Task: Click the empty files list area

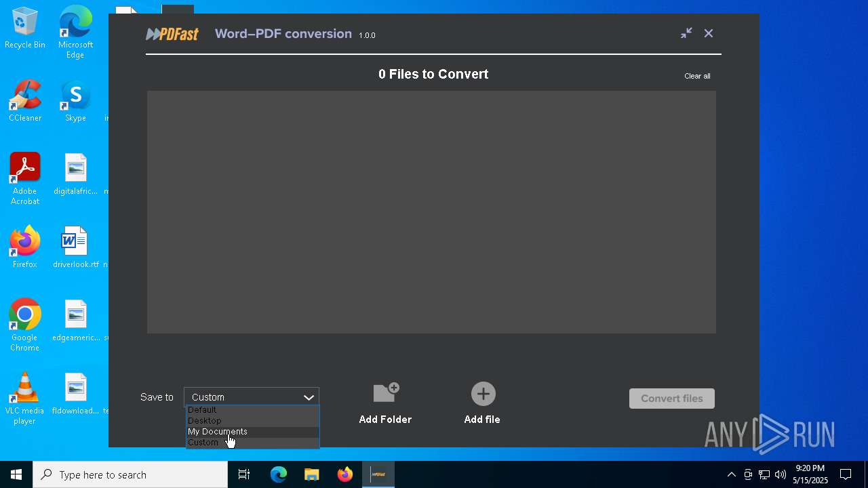Action: (431, 212)
